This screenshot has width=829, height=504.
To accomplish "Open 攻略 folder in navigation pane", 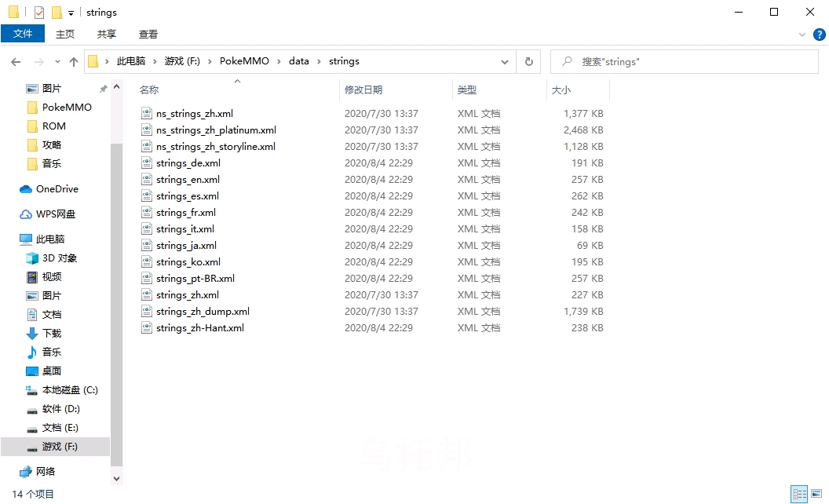I will click(51, 145).
